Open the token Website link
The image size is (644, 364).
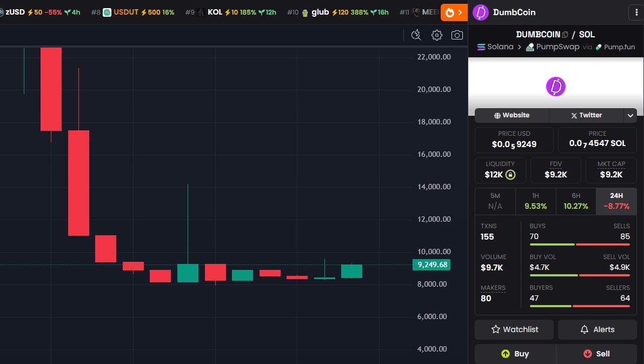point(512,115)
